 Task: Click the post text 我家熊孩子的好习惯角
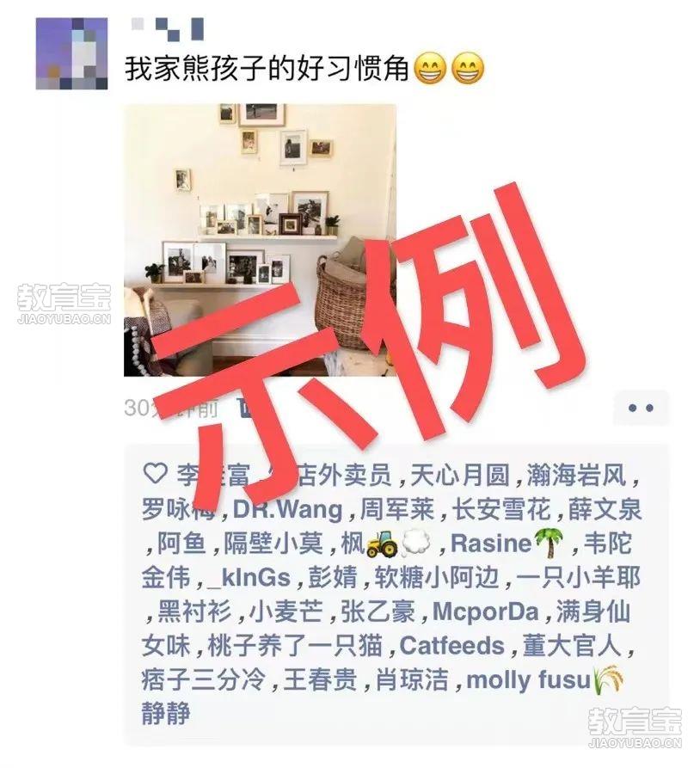[267, 69]
